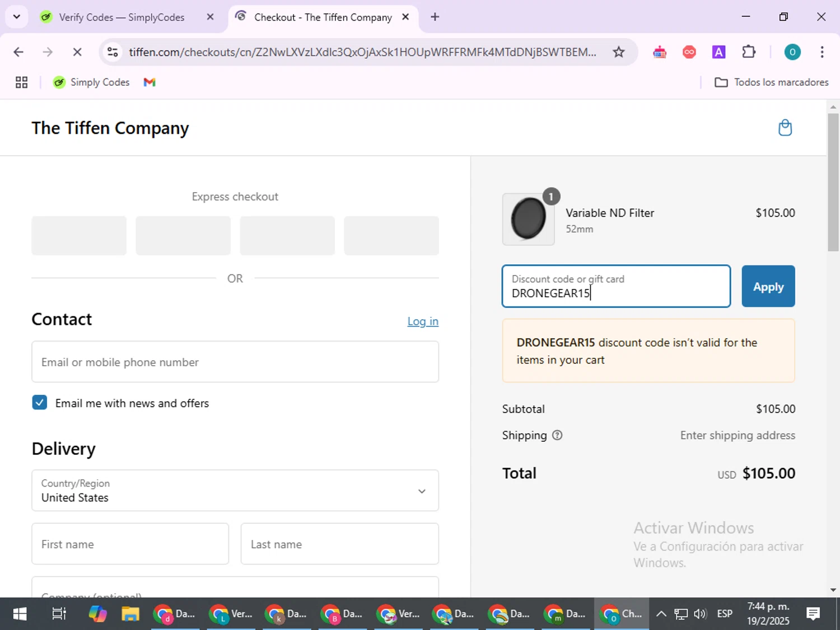Click the 'Enter shipping address' text
The image size is (840, 630).
click(x=738, y=435)
